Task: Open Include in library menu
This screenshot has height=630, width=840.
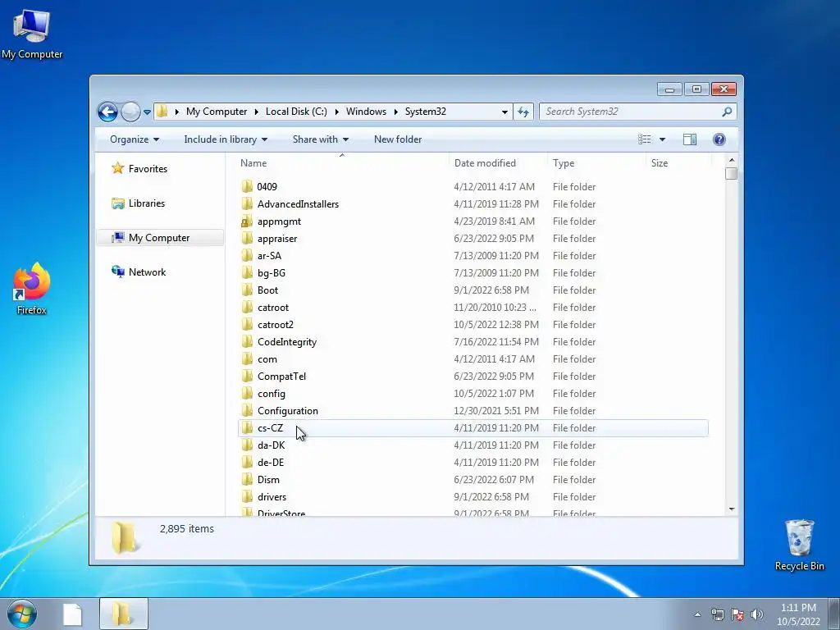Action: coord(226,139)
